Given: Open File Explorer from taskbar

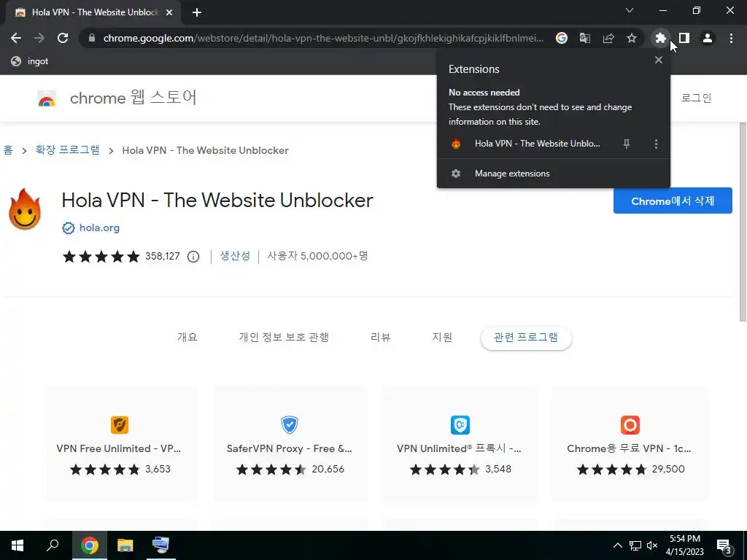Looking at the screenshot, I should (125, 545).
